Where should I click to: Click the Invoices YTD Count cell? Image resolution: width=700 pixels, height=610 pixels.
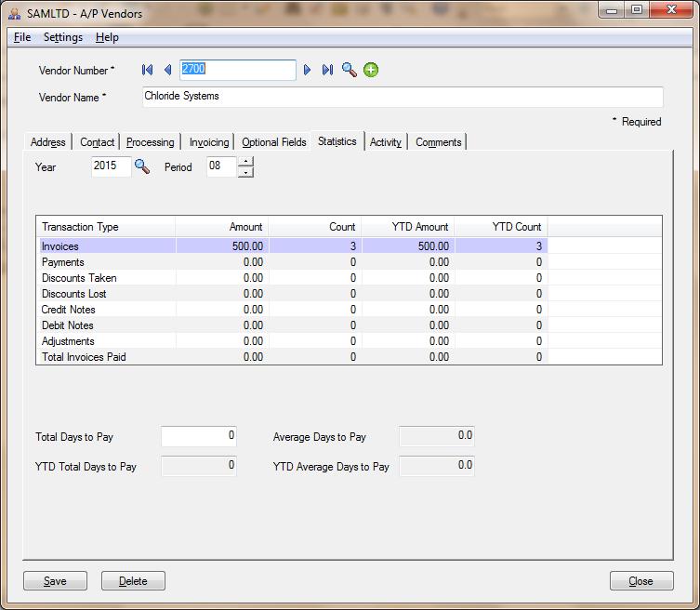coord(501,246)
